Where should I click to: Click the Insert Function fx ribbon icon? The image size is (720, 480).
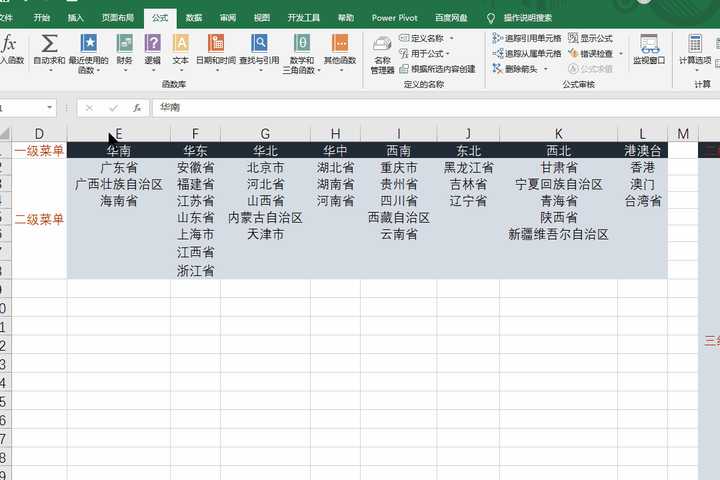[x=9, y=44]
